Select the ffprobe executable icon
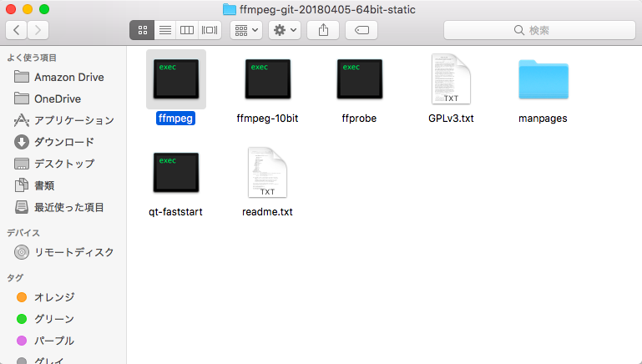 pyautogui.click(x=360, y=79)
